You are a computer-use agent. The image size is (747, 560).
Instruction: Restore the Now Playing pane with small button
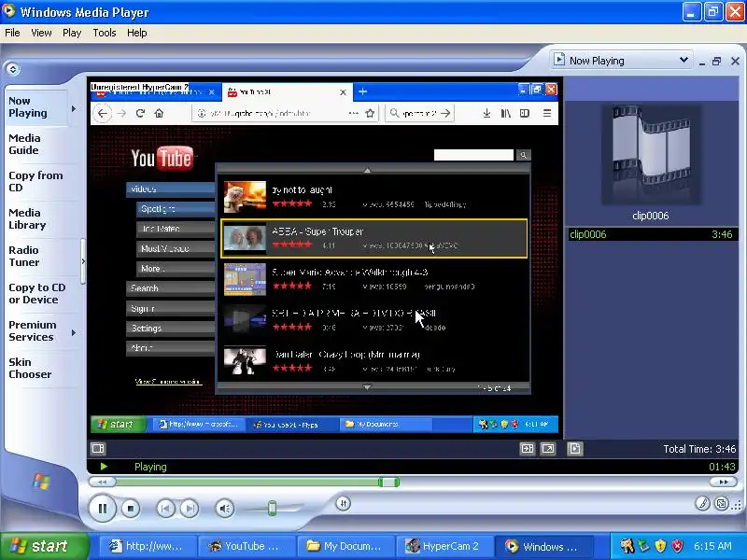(716, 61)
